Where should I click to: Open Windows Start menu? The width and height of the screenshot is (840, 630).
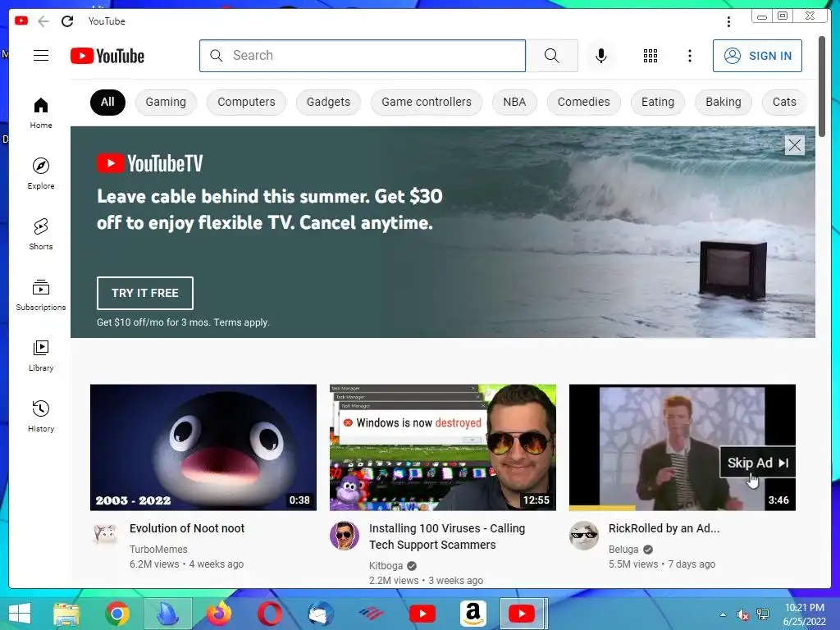20,614
